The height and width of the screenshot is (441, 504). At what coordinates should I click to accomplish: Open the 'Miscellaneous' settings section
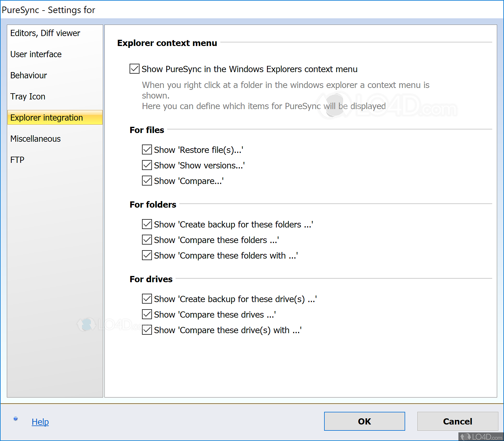[x=35, y=139]
